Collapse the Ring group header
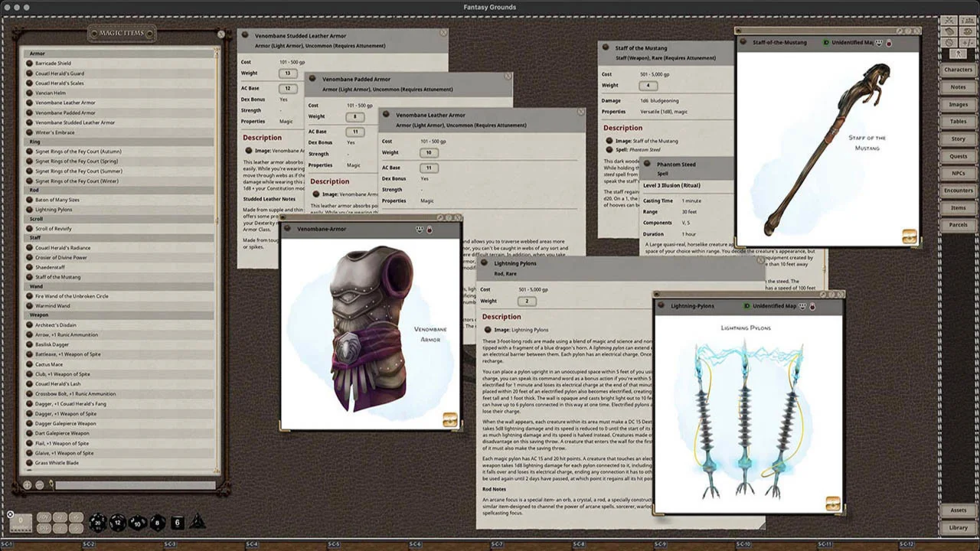980x551 pixels. 119,142
